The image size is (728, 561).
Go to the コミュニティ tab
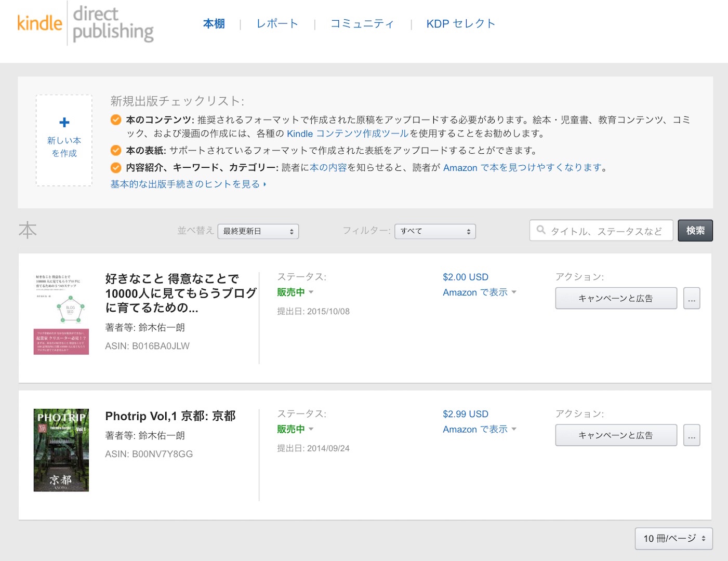click(x=362, y=24)
